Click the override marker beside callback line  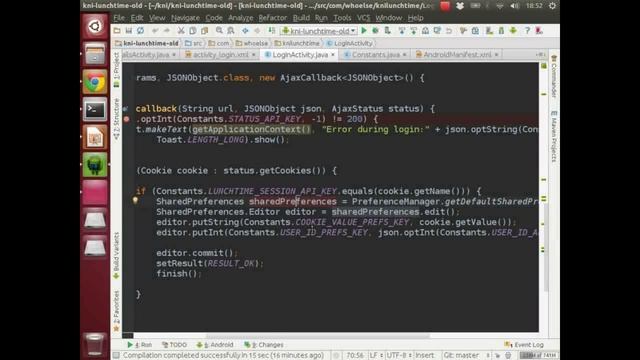point(126,109)
